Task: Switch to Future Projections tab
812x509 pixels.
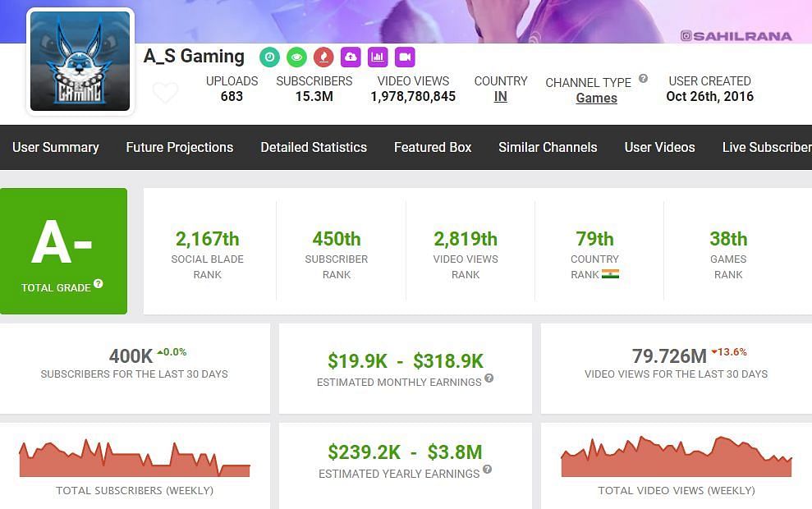Action: click(180, 148)
